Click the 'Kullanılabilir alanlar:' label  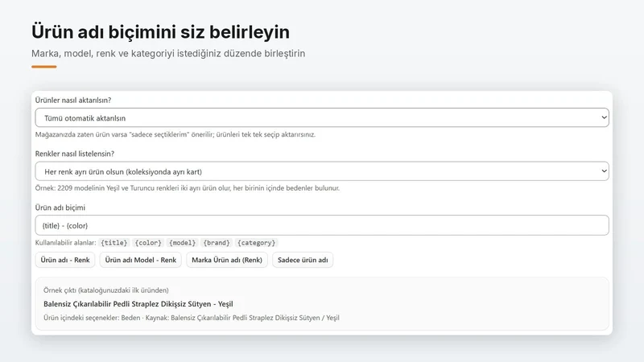coord(66,243)
